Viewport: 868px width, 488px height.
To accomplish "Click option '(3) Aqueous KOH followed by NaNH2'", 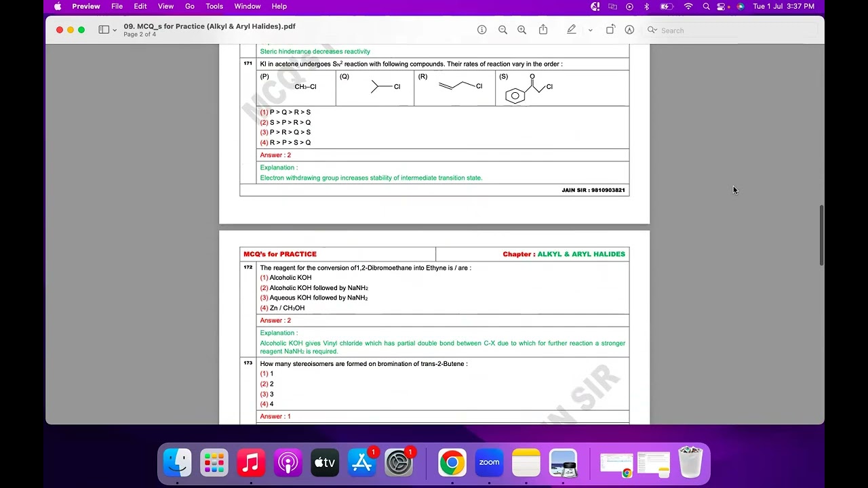I will pos(314,298).
